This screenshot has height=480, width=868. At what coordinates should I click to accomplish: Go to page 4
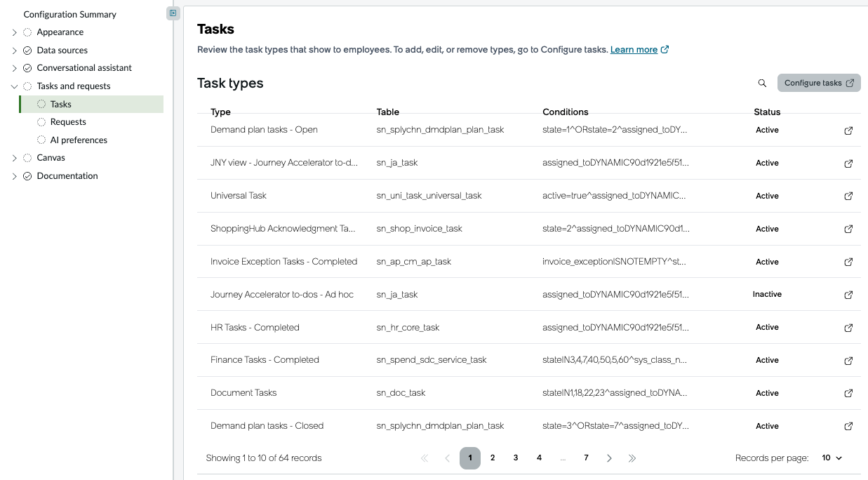(x=539, y=458)
